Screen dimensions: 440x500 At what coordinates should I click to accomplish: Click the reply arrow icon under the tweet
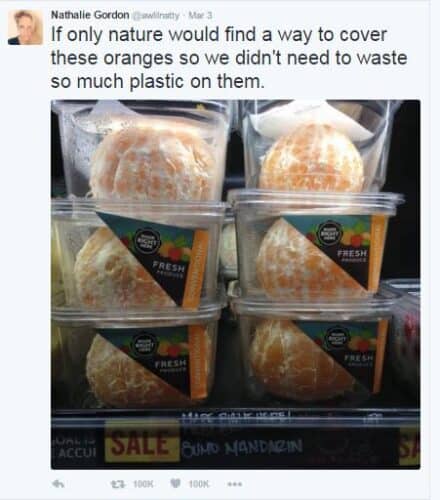pyautogui.click(x=58, y=484)
